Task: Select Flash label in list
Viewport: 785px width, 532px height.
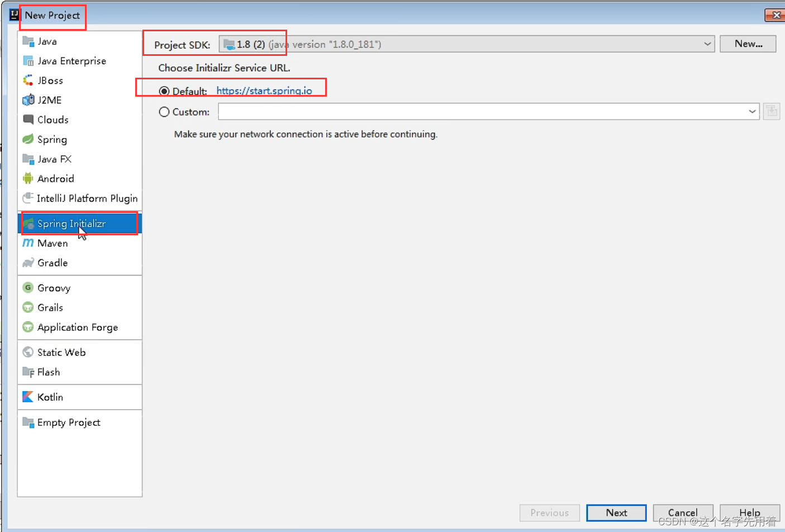Action: coord(49,372)
